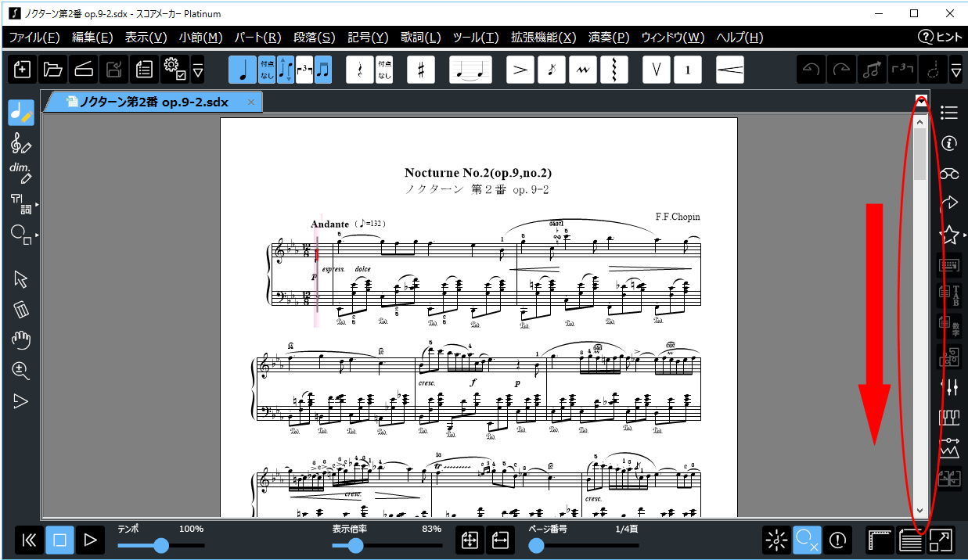Close the ノクターン第2番 op.9-2.sdx tab
This screenshot has height=560, width=968.
point(250,102)
